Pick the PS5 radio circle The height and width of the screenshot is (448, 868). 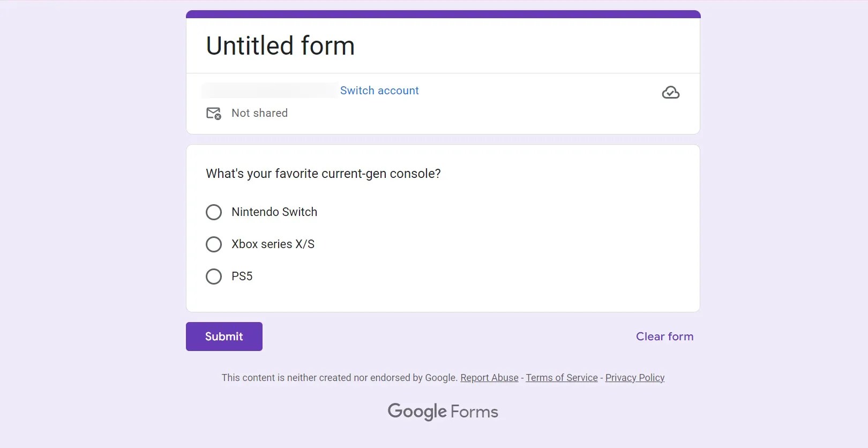click(x=214, y=277)
